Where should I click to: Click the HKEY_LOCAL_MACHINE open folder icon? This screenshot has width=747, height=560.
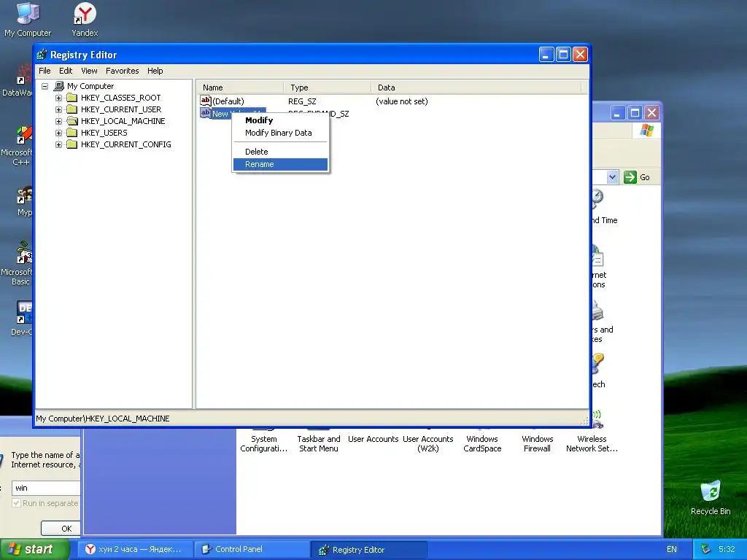tap(72, 121)
